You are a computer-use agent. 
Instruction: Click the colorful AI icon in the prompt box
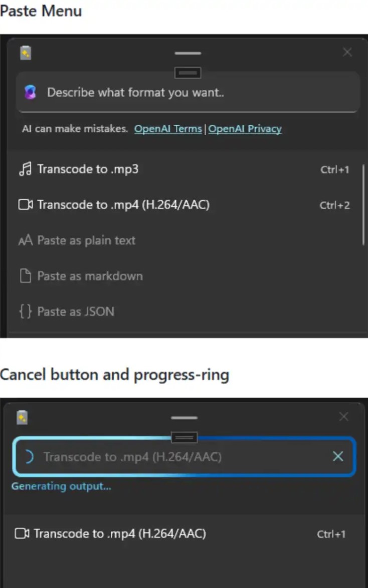pyautogui.click(x=30, y=93)
